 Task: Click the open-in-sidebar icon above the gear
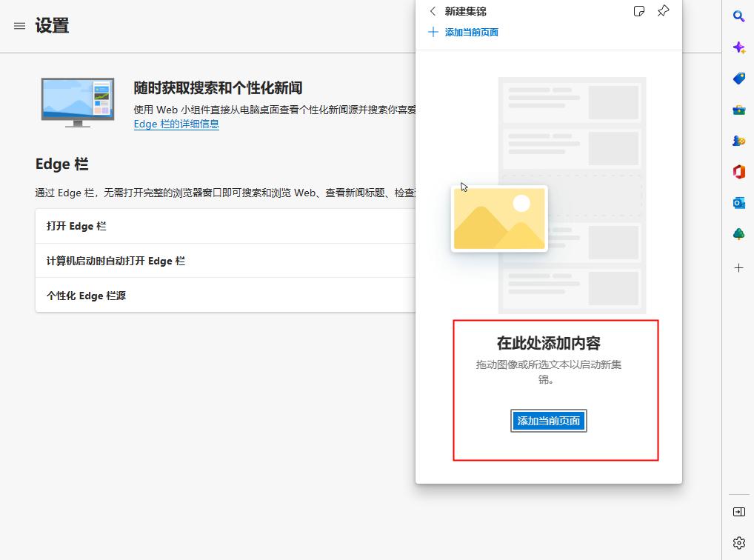tap(738, 511)
